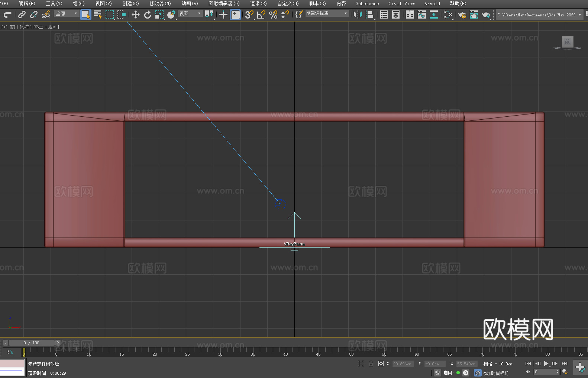Click the pink color swatch in status bar

(x=12, y=363)
